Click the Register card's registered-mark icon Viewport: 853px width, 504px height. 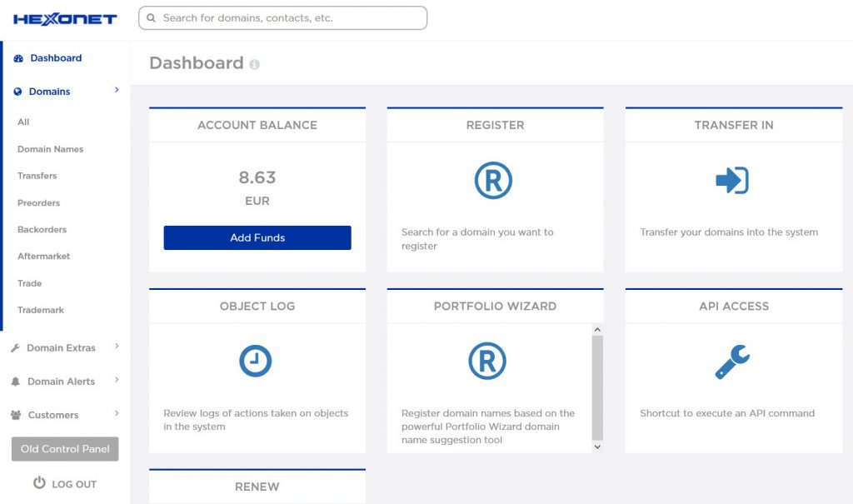pyautogui.click(x=493, y=180)
